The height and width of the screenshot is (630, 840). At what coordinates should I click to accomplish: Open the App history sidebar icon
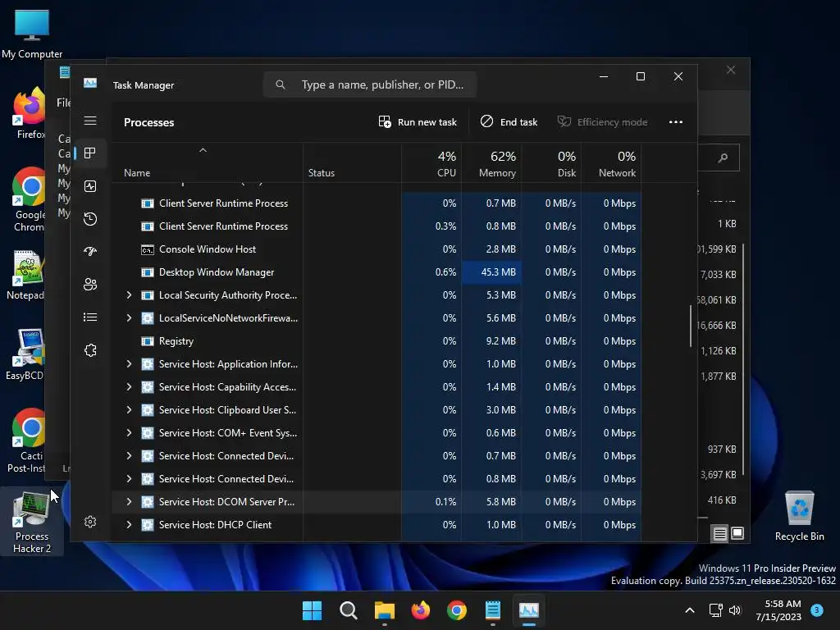(x=90, y=218)
